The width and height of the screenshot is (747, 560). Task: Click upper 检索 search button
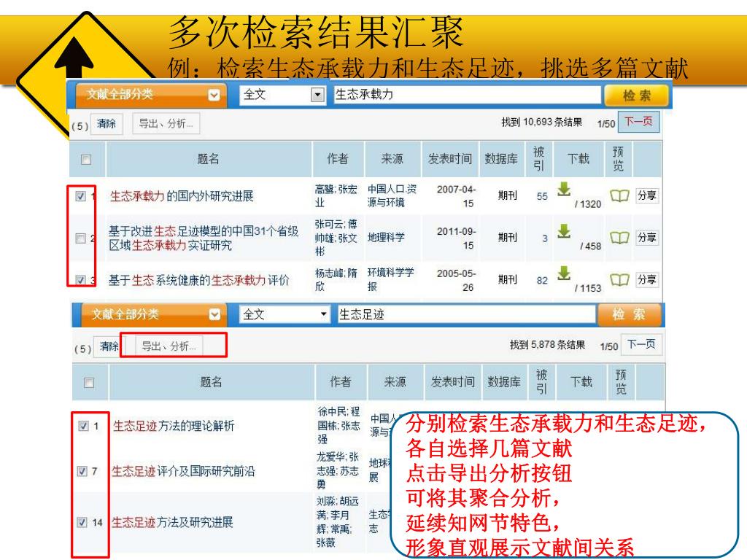click(636, 96)
